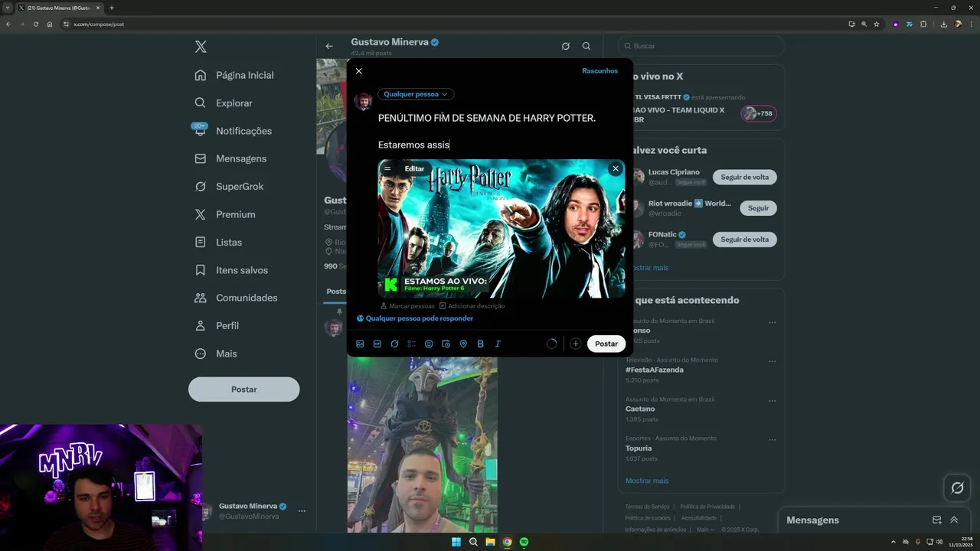Open Mensagens in the left sidebar
This screenshot has width=980, height=551.
point(230,158)
